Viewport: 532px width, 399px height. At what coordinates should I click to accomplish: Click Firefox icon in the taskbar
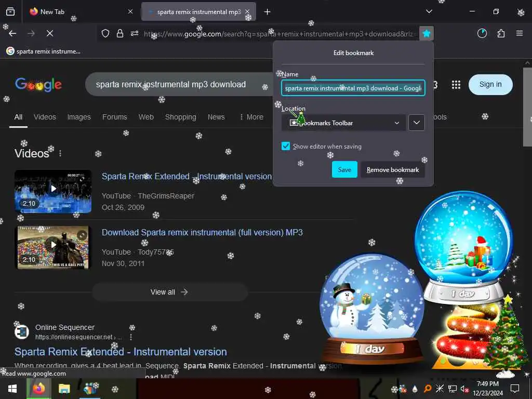click(x=38, y=389)
